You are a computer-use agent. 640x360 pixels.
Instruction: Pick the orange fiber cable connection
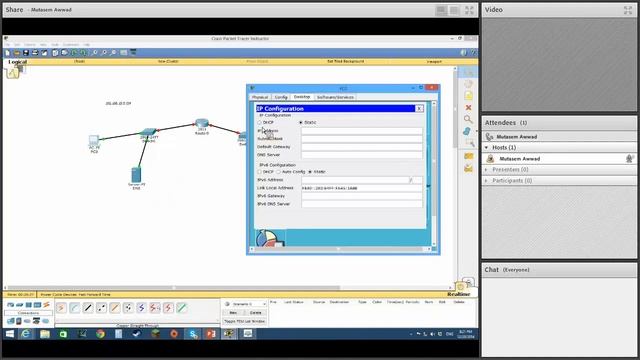(115, 307)
